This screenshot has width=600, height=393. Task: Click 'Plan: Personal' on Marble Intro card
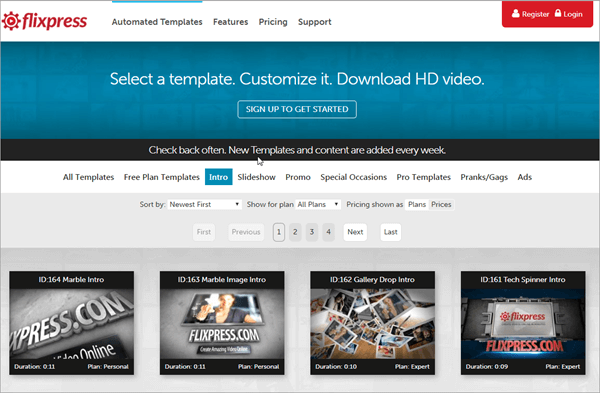point(108,367)
